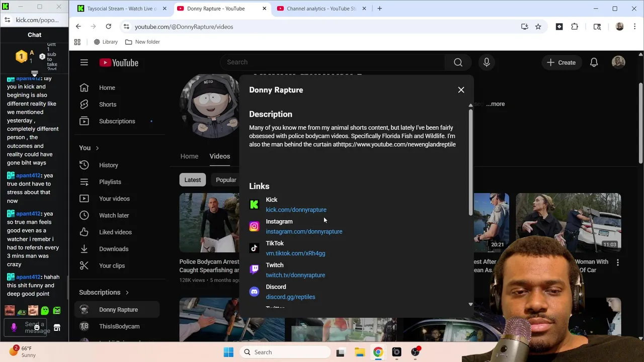Start voice search with the microphone icon

pos(487,62)
